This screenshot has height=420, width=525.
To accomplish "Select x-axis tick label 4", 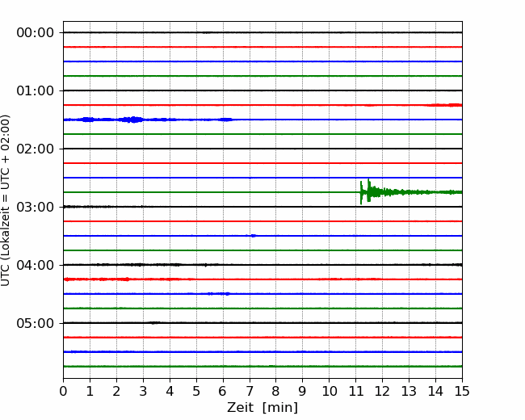I will (x=170, y=391).
